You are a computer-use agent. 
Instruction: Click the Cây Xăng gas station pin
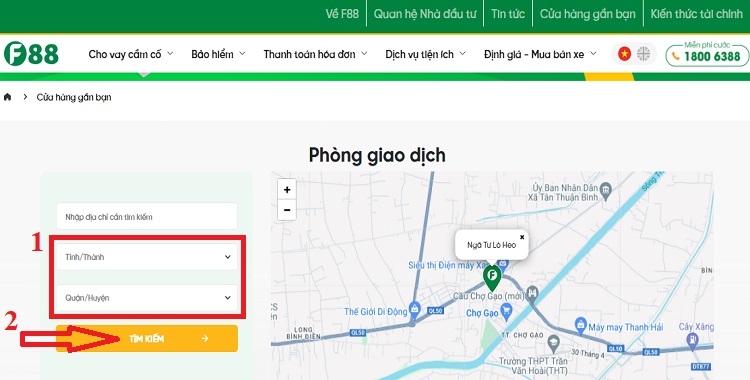[x=692, y=339]
